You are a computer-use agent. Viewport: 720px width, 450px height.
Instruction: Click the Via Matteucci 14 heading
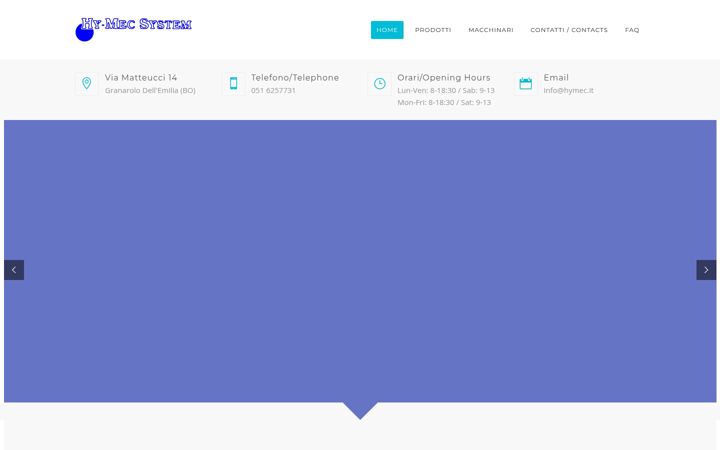(141, 78)
